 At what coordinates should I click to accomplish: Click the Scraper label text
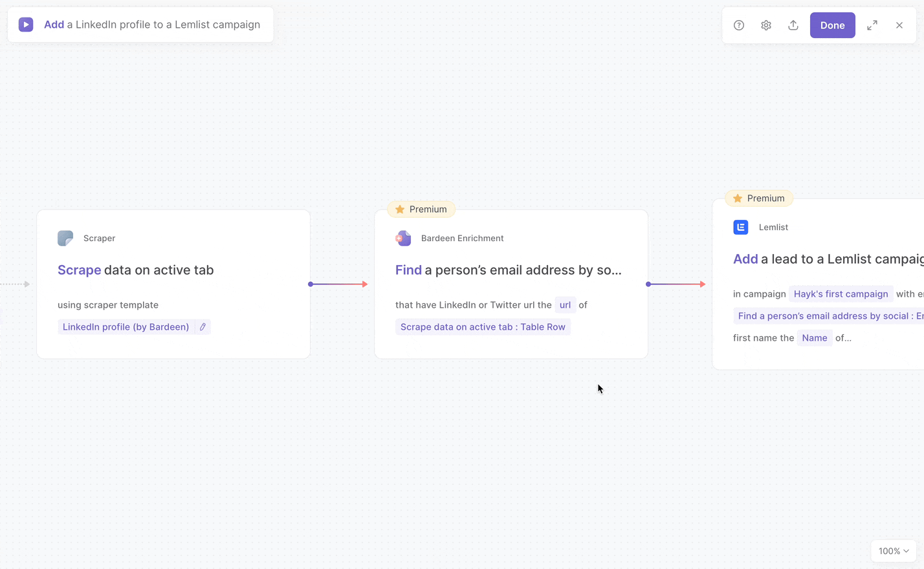[x=100, y=239]
